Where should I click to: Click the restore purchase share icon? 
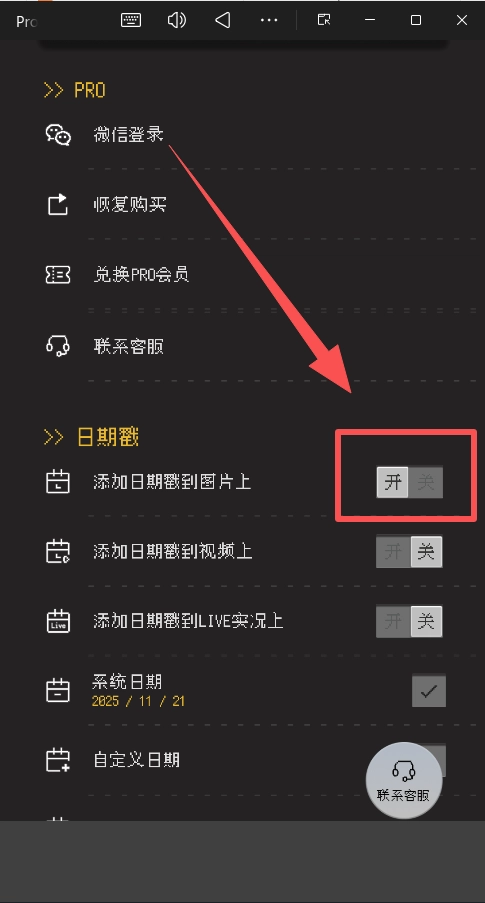[x=58, y=205]
